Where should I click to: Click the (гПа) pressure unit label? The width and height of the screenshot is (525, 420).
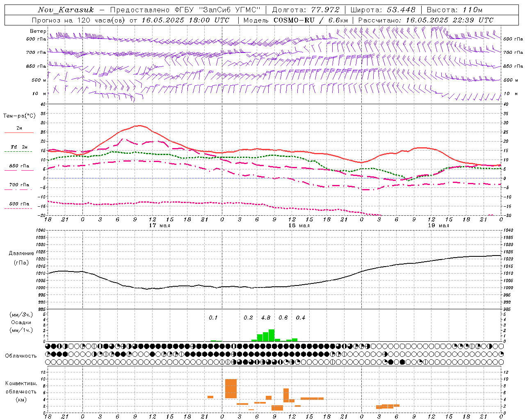click(21, 263)
